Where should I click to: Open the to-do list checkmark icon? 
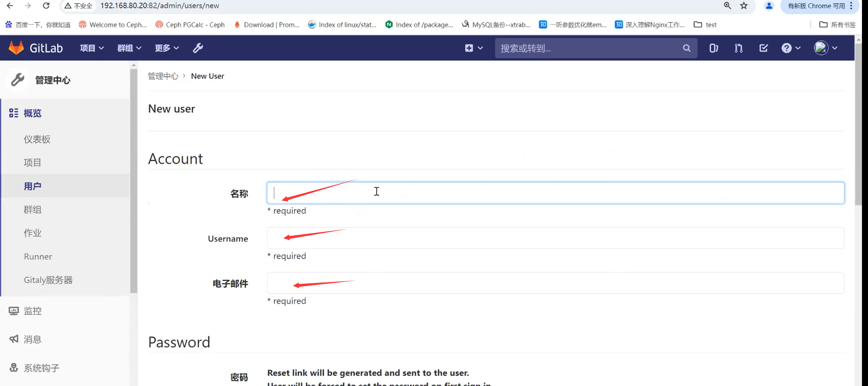coord(763,48)
